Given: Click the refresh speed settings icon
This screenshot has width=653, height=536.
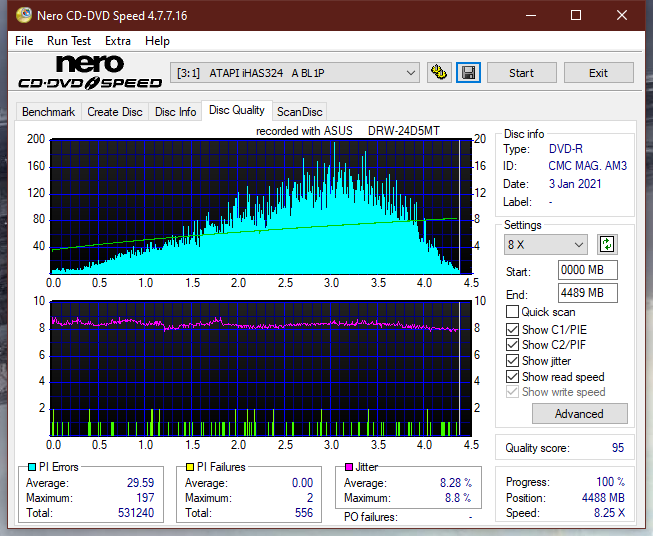Looking at the screenshot, I should point(607,244).
